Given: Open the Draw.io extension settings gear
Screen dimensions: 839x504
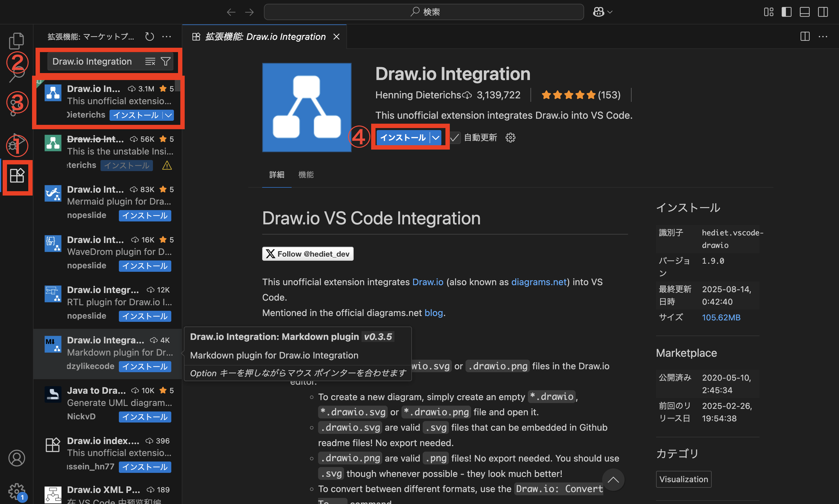Looking at the screenshot, I should (510, 138).
